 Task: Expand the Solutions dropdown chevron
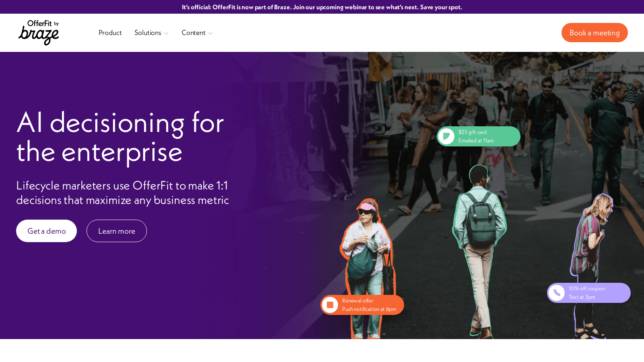click(x=166, y=33)
